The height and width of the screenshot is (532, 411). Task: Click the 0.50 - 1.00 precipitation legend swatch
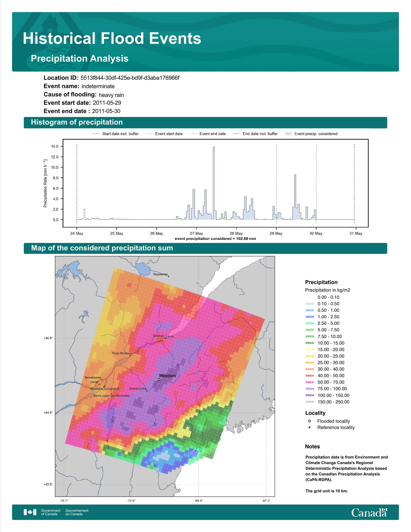[x=310, y=310]
